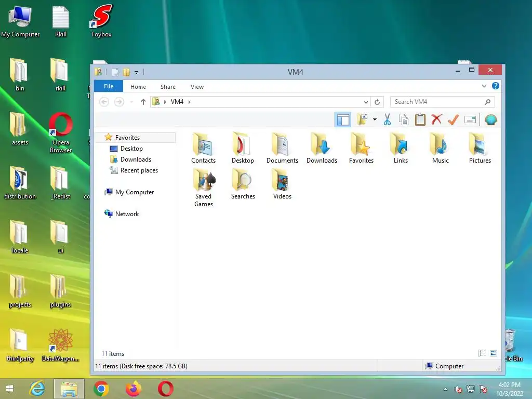
Task: Select VM4 in the address bar
Action: [x=177, y=102]
